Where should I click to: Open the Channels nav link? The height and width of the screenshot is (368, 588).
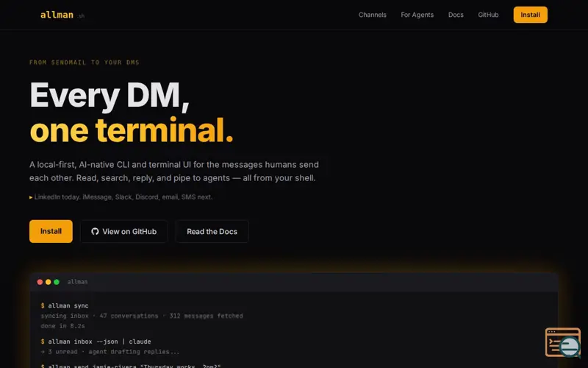[373, 15]
